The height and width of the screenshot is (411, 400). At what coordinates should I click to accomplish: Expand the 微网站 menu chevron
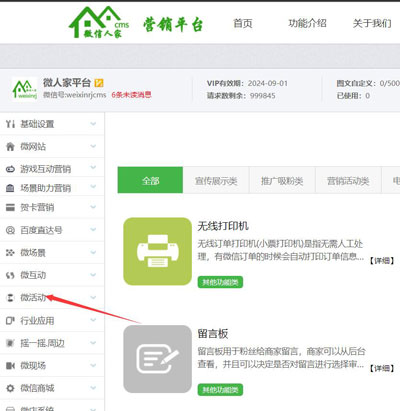click(x=93, y=146)
